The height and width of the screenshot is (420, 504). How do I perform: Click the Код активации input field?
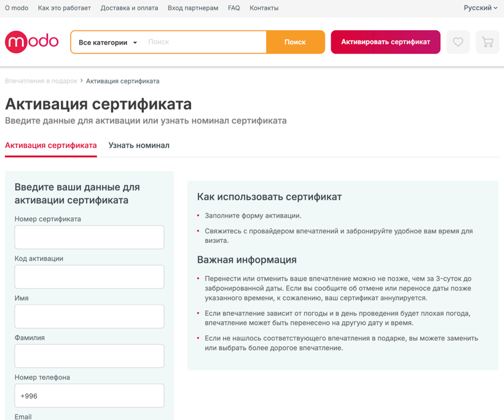[x=89, y=277]
